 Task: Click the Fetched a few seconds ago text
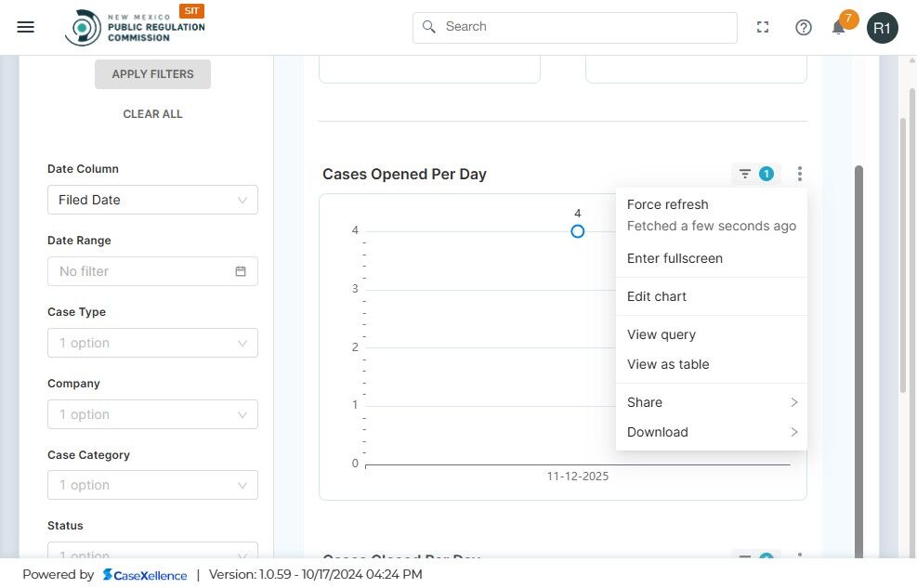click(711, 227)
